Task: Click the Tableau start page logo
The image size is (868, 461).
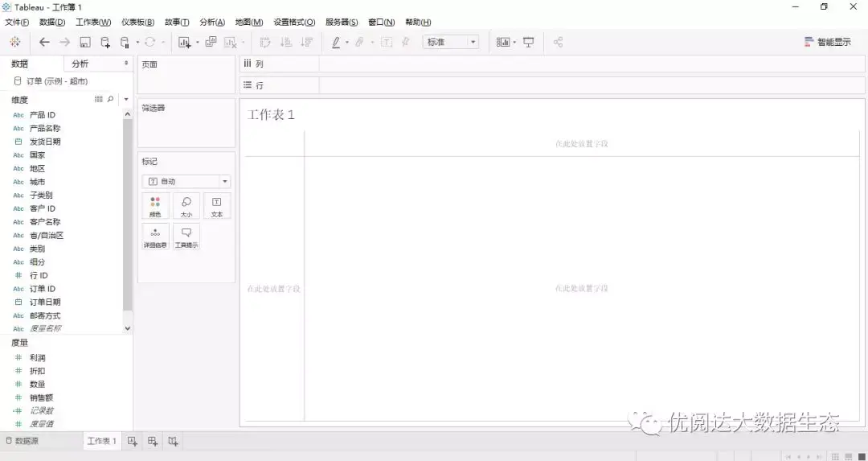Action: pyautogui.click(x=15, y=42)
